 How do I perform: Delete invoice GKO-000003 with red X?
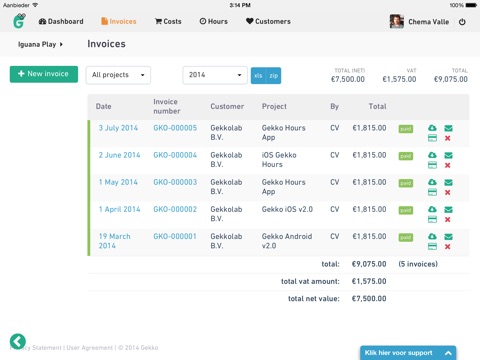[x=448, y=192]
